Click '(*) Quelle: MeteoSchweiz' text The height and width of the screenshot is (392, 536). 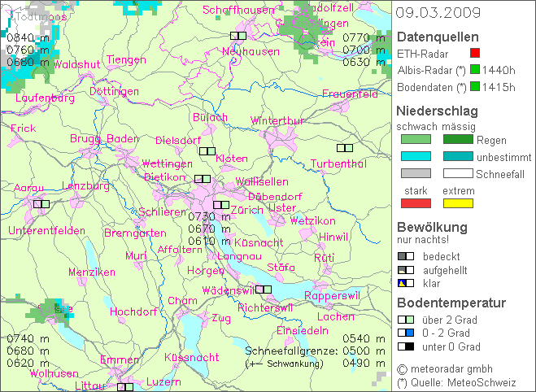[456, 382]
